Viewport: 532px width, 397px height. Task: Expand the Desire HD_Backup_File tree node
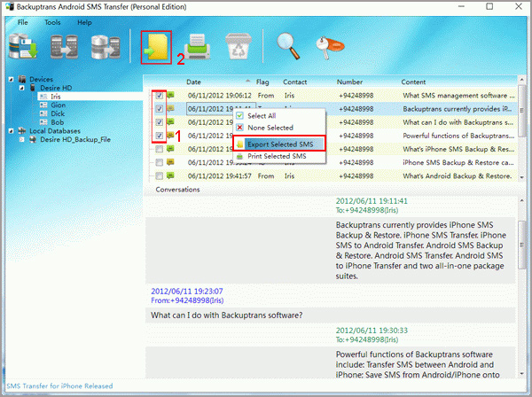click(22, 139)
